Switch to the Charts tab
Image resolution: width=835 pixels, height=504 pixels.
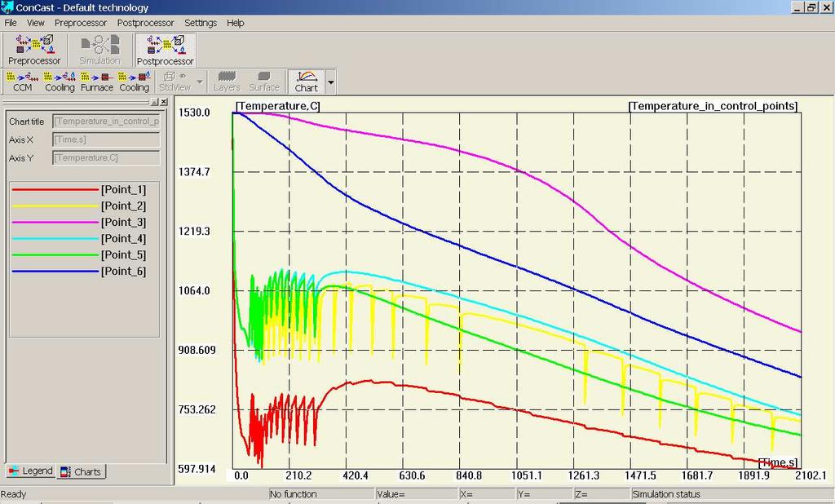(82, 471)
